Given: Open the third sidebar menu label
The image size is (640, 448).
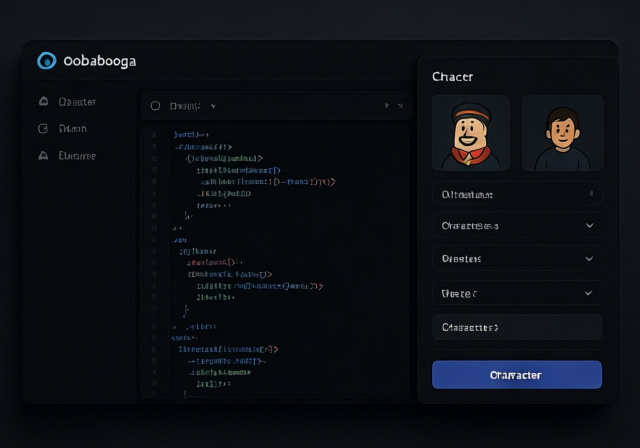Looking at the screenshot, I should (x=77, y=156).
